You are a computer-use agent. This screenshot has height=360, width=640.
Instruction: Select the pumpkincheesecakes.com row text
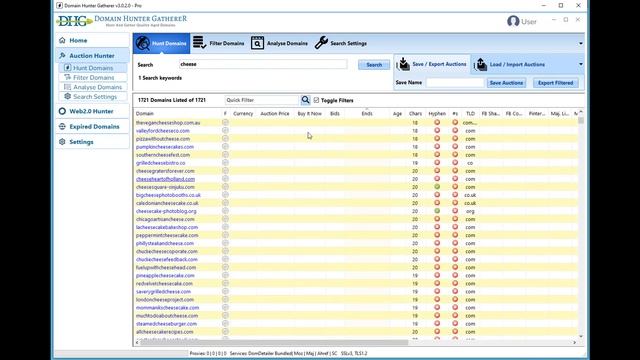point(165,147)
